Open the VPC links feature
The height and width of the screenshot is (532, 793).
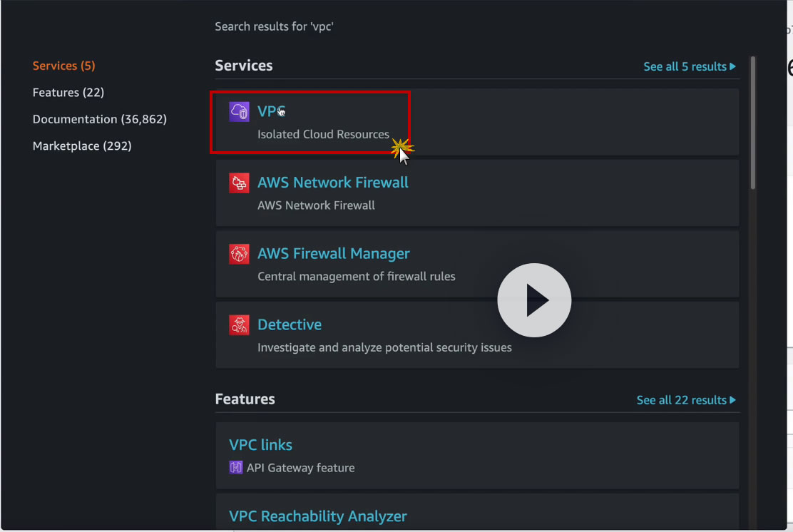click(x=260, y=445)
